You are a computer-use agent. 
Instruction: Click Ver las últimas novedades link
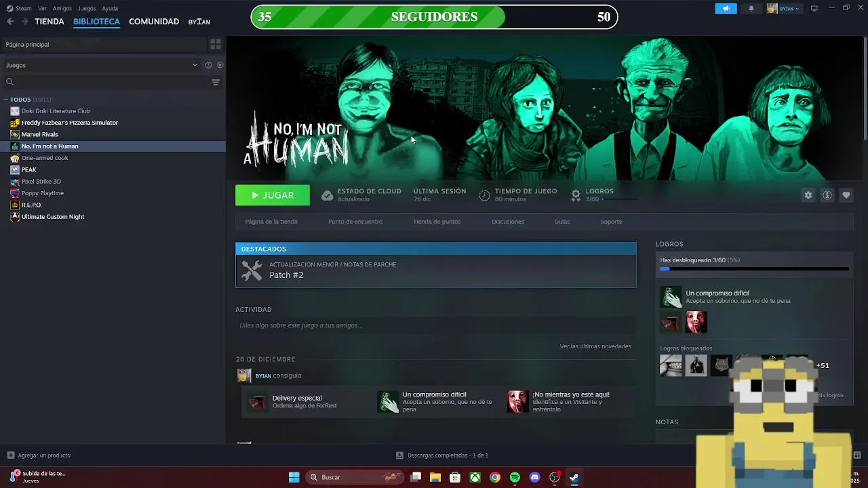[x=595, y=346]
